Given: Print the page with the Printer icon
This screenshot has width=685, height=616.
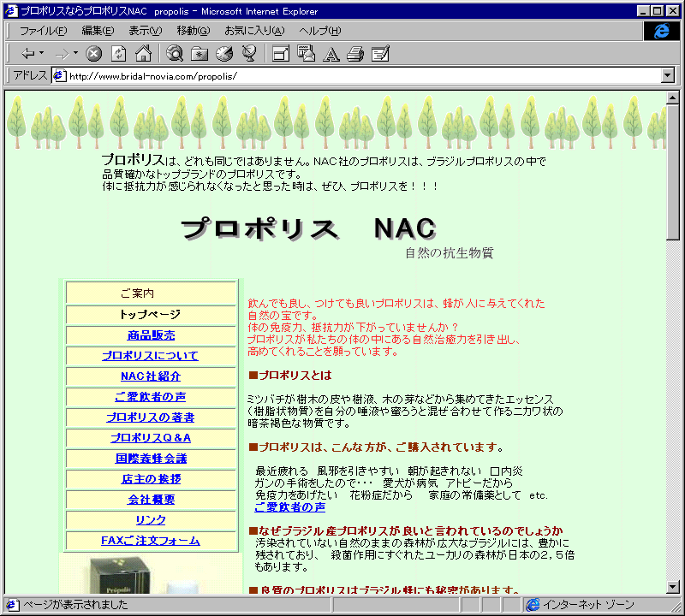Looking at the screenshot, I should pos(355,54).
